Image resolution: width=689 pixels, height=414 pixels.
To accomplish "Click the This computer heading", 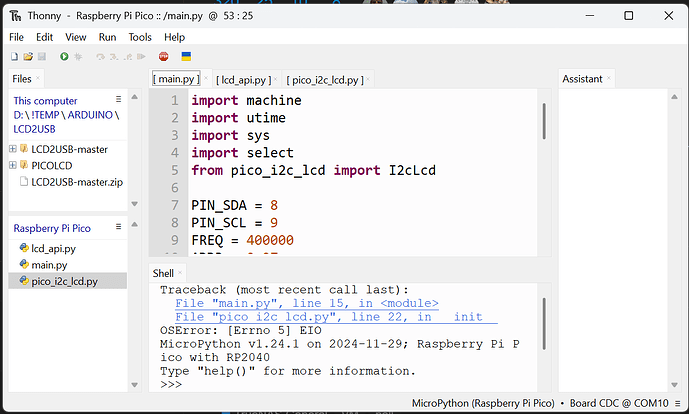I will pos(45,101).
